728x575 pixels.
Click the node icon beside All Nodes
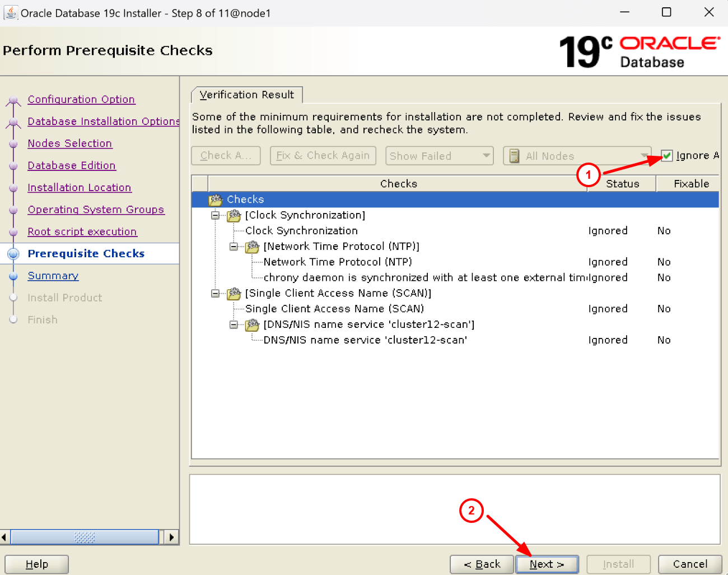[x=514, y=156]
